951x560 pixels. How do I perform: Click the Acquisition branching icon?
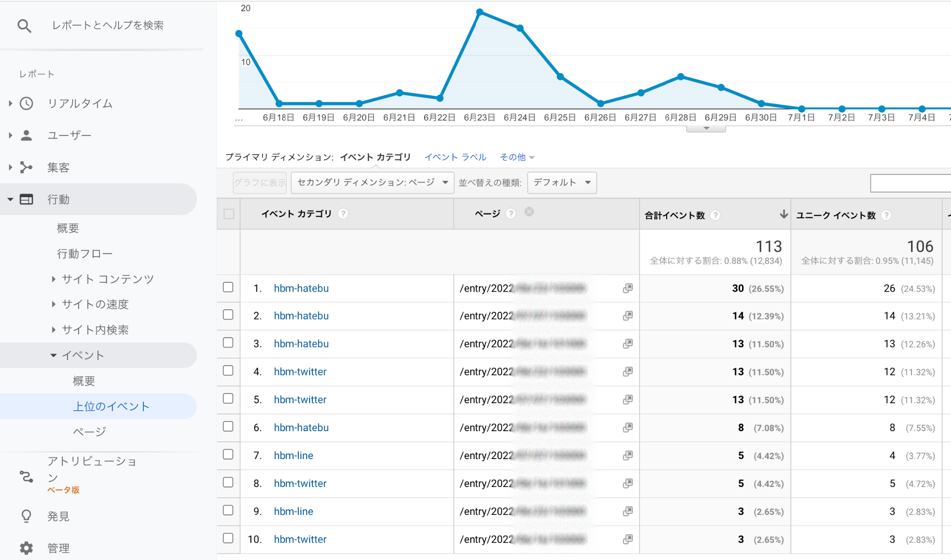pos(27,167)
